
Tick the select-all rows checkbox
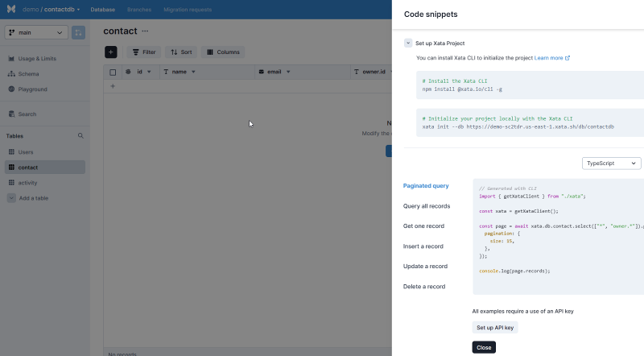(x=113, y=72)
